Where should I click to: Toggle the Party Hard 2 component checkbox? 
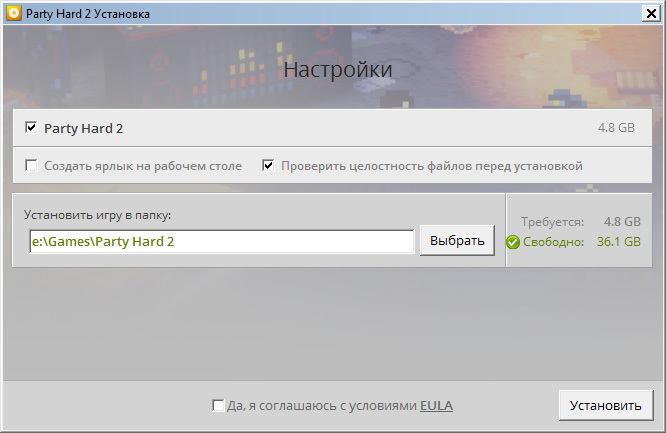[31, 128]
